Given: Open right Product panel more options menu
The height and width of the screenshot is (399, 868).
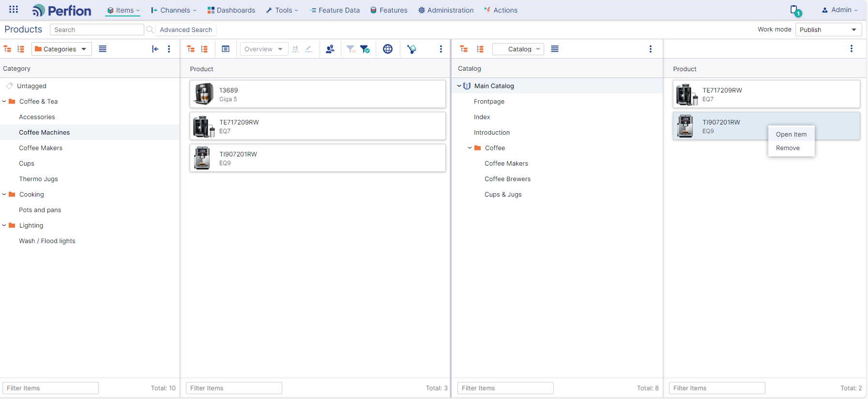Looking at the screenshot, I should 852,48.
